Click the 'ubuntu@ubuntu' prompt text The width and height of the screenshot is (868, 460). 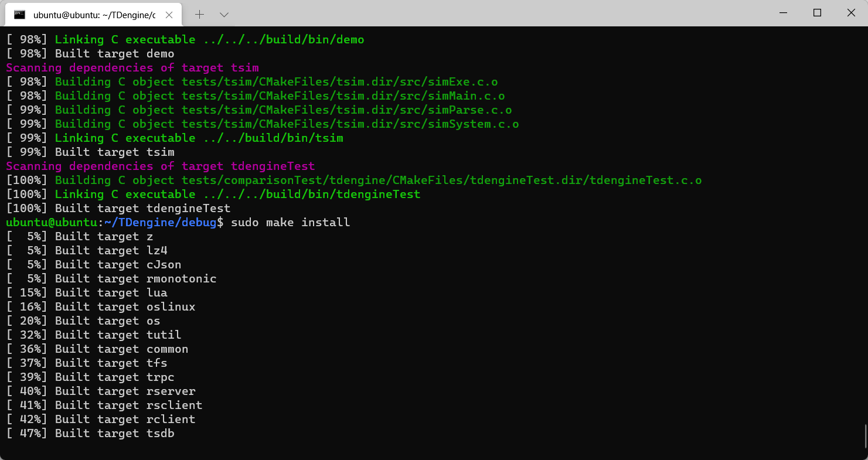pyautogui.click(x=52, y=223)
